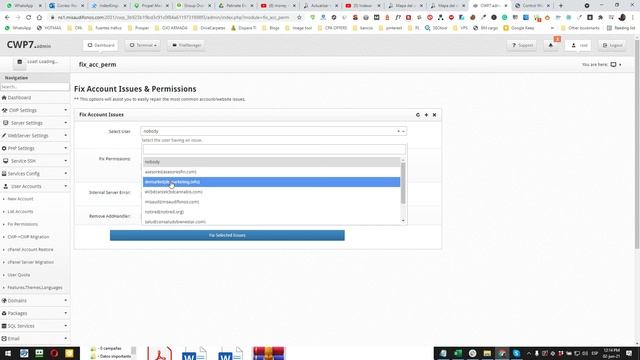Open the Windows notification center icon
The height and width of the screenshot is (360, 640).
point(629,353)
